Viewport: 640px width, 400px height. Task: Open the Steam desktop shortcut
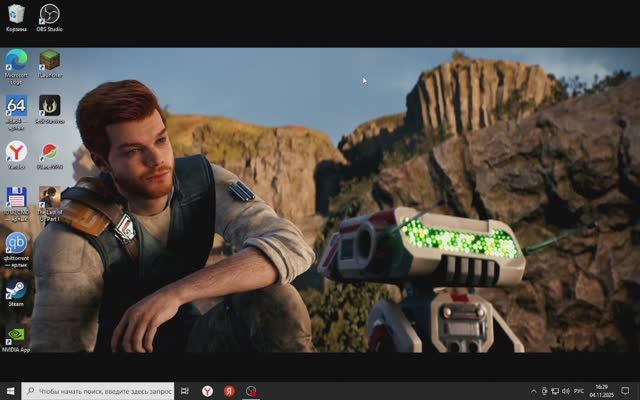[x=16, y=292]
